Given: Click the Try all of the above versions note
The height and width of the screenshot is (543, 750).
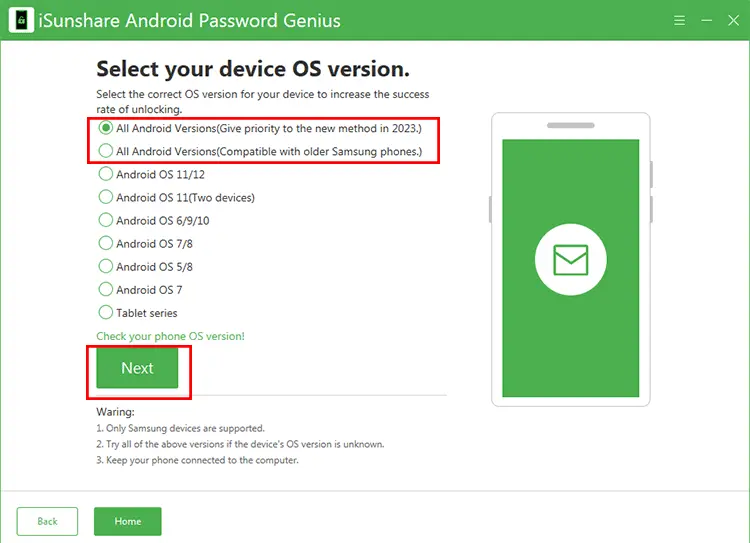Looking at the screenshot, I should (x=240, y=444).
